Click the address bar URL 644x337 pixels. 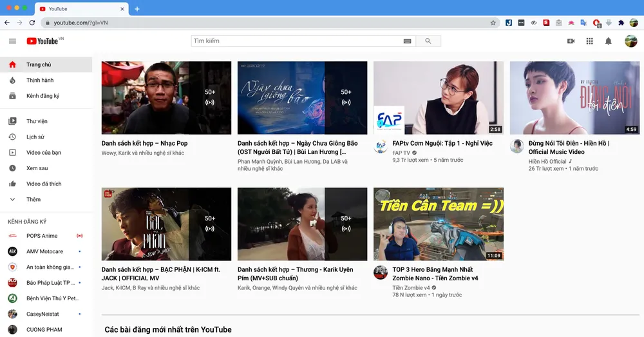click(x=81, y=23)
